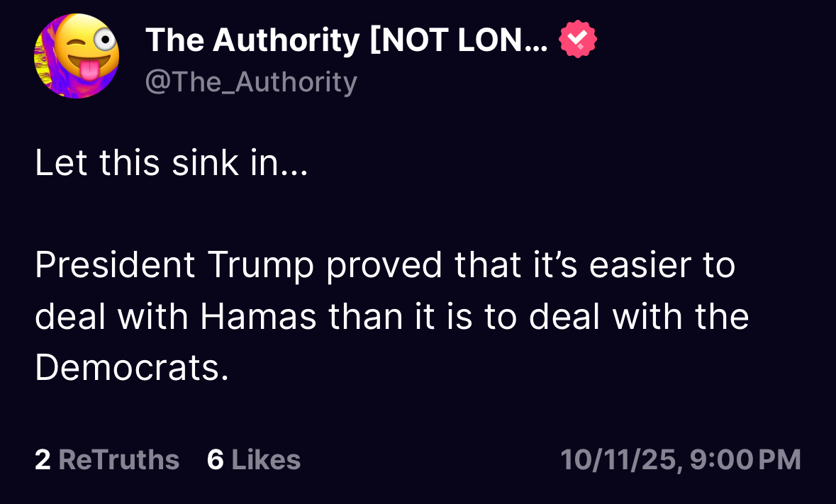
Task: View the 2 ReTruths list
Action: point(106,459)
